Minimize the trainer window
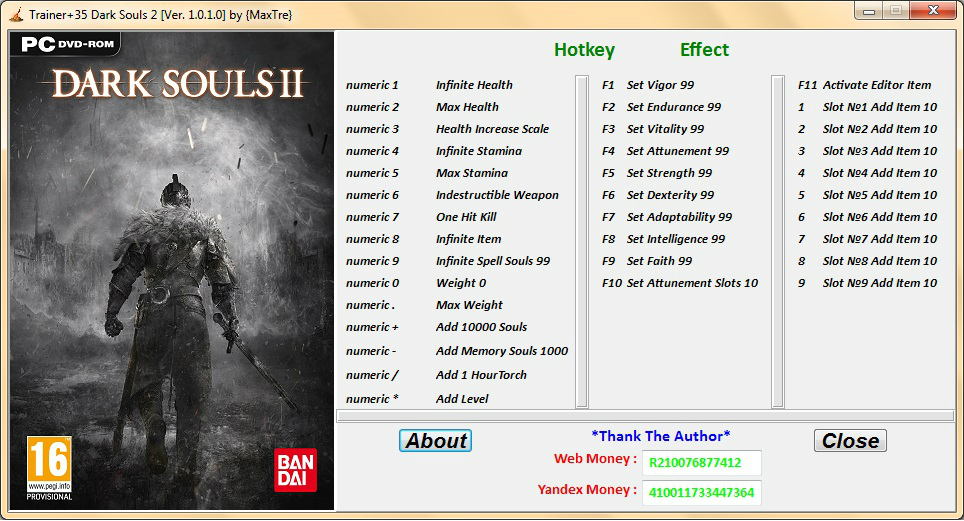This screenshot has width=964, height=521. (869, 10)
